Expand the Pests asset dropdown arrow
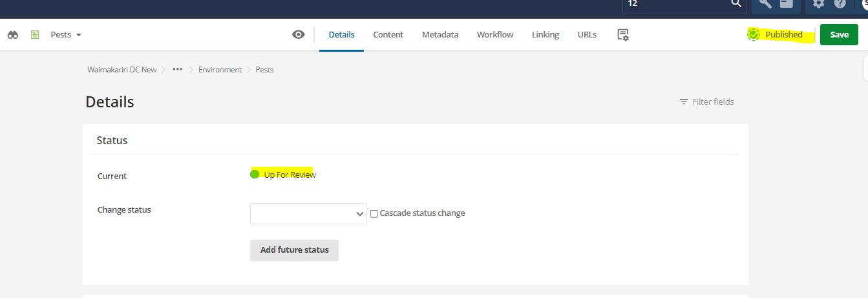 pyautogui.click(x=79, y=35)
